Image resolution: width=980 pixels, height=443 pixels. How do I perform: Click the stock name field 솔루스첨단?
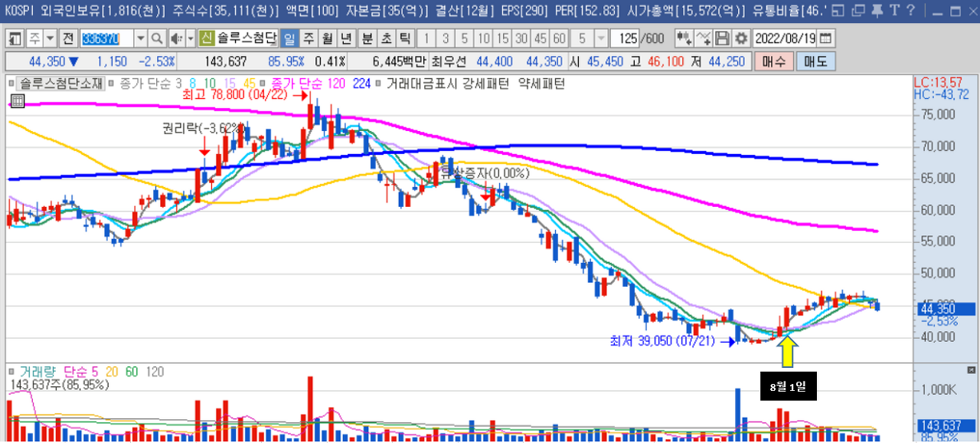pos(247,38)
